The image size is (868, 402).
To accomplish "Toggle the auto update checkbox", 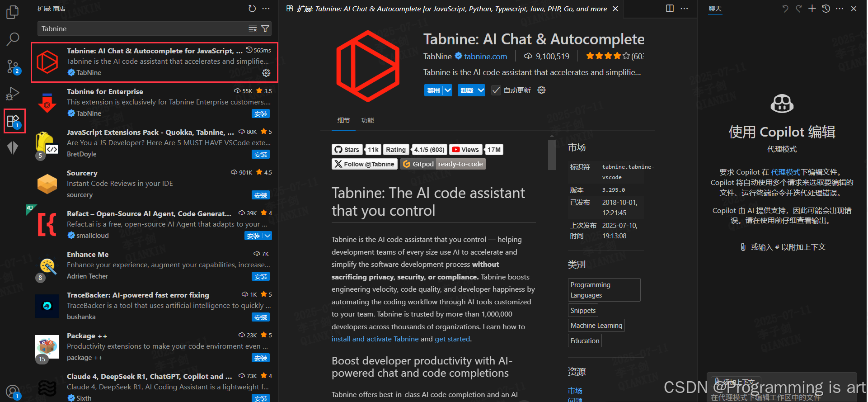I will click(496, 90).
